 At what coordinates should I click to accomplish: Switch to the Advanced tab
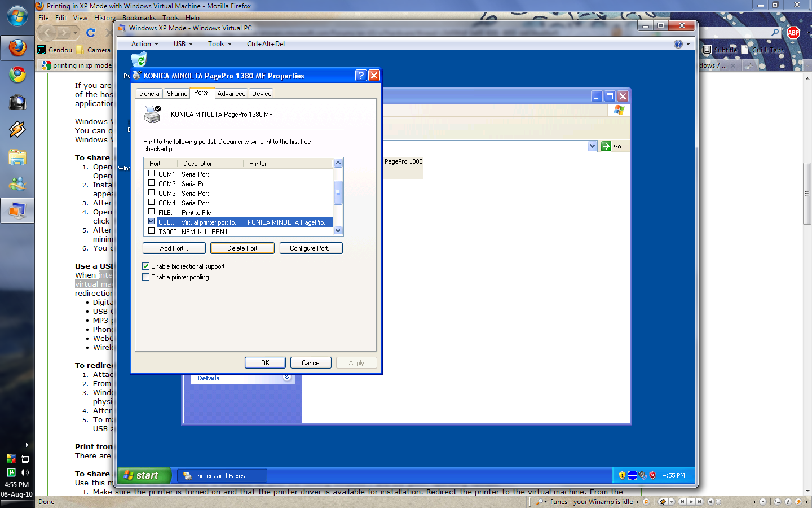pos(231,94)
